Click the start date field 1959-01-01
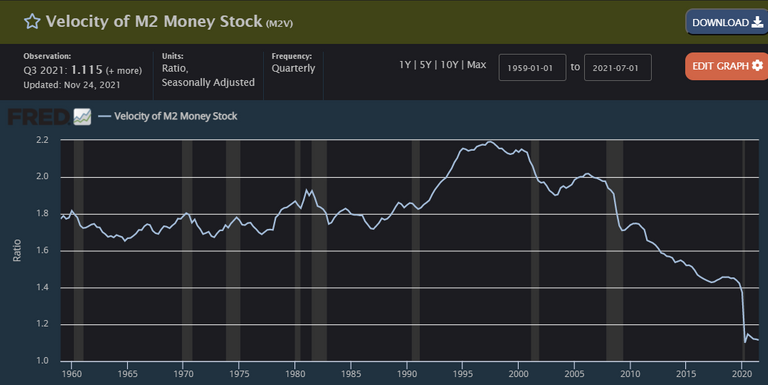This screenshot has height=385, width=768. point(532,68)
